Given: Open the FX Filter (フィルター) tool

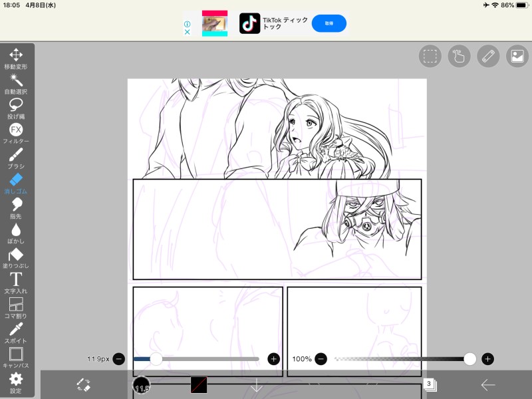Looking at the screenshot, I should (16, 134).
